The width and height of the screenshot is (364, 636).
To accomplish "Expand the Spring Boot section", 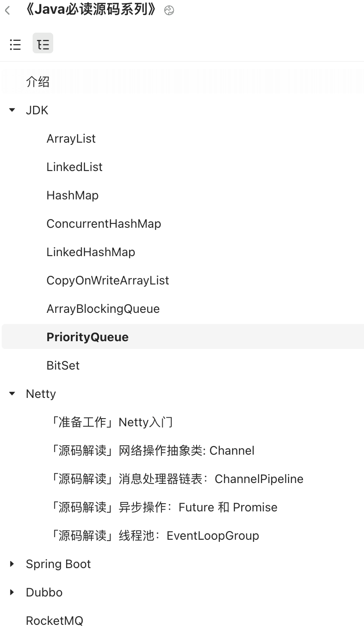I will (12, 564).
